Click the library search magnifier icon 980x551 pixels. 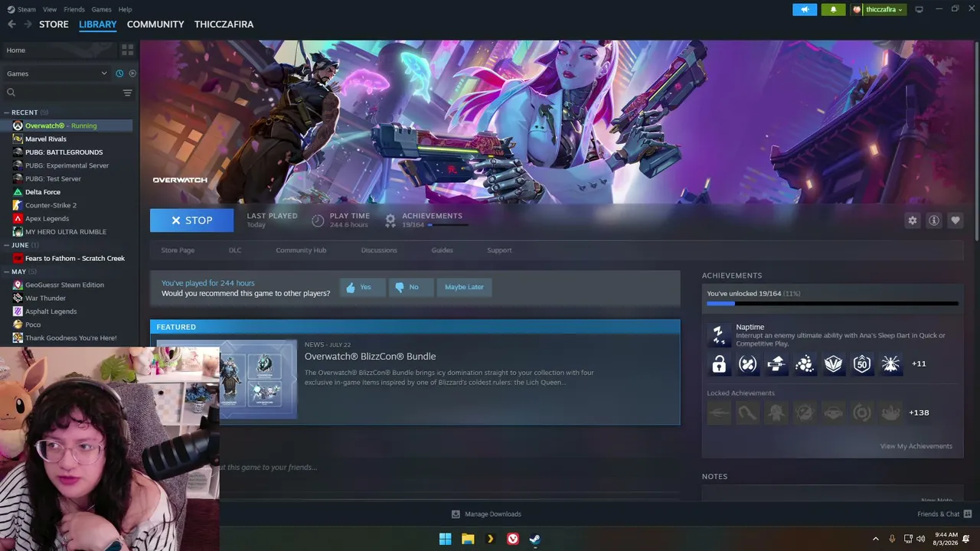pyautogui.click(x=11, y=93)
